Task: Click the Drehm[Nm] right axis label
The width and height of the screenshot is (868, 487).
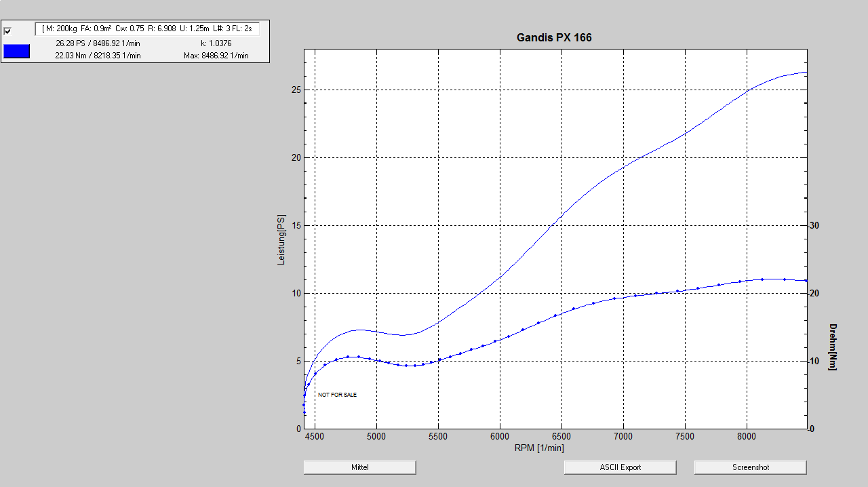Action: pyautogui.click(x=832, y=347)
